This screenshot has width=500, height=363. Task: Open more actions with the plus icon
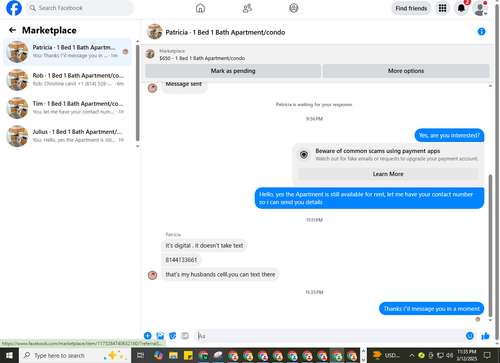[x=148, y=336]
